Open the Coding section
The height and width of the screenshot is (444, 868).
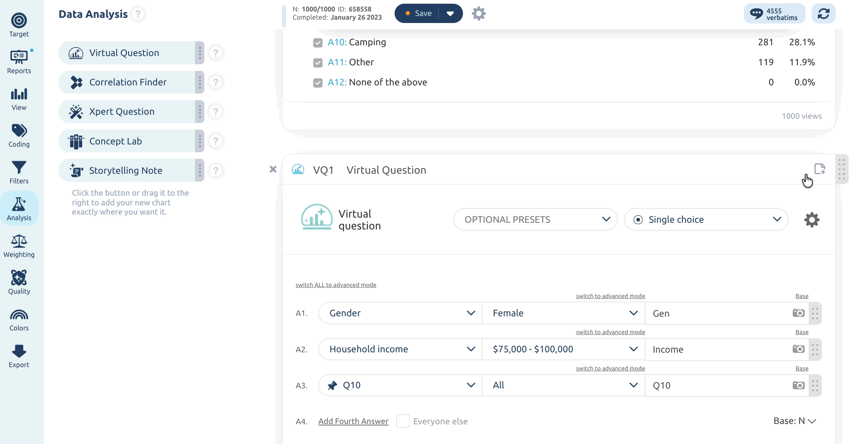(x=19, y=136)
